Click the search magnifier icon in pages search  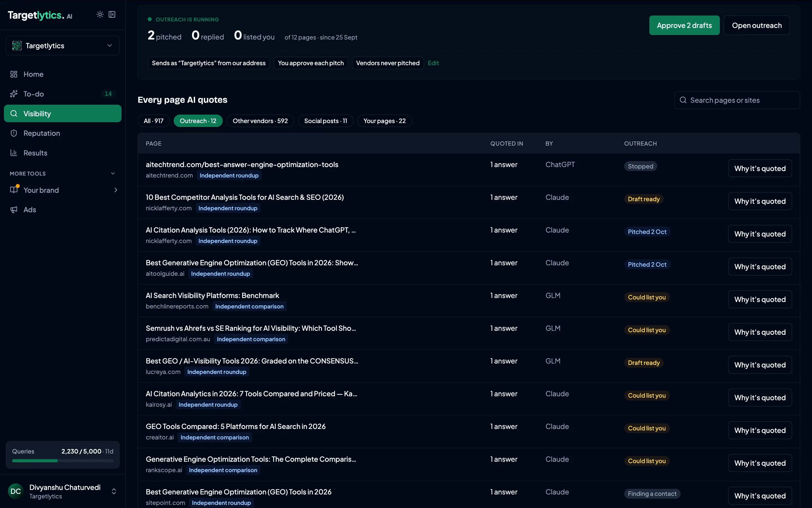(x=683, y=100)
